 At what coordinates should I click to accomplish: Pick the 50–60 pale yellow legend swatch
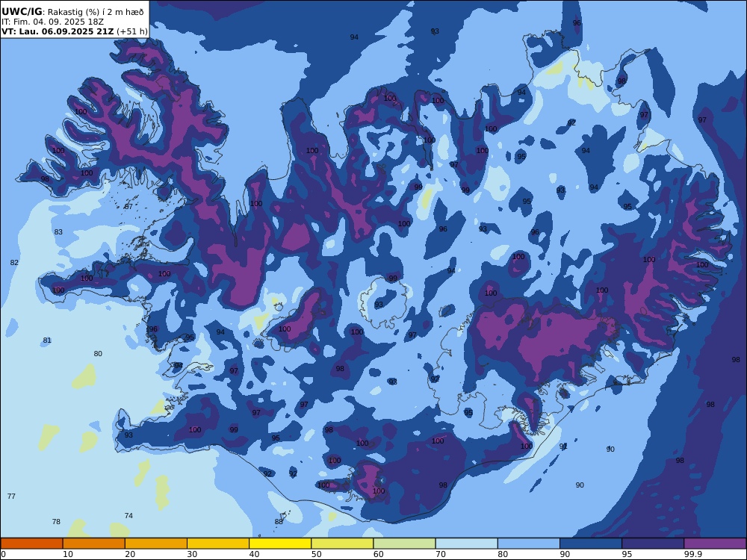pyautogui.click(x=342, y=544)
